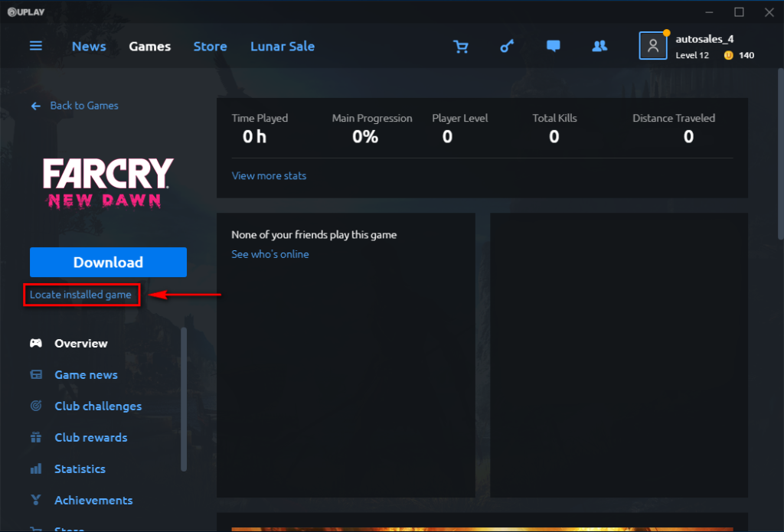Click the 140 coin balance

click(746, 56)
